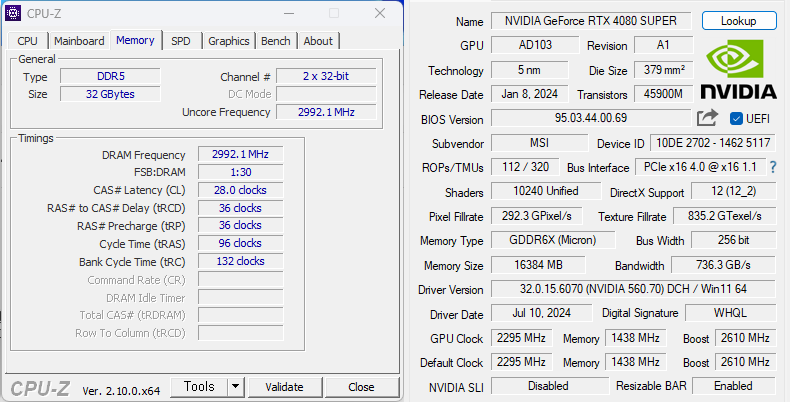Screen dimensions: 790x402
Task: Toggle the UEFI checkbox in GPU-Z
Action: [x=736, y=118]
